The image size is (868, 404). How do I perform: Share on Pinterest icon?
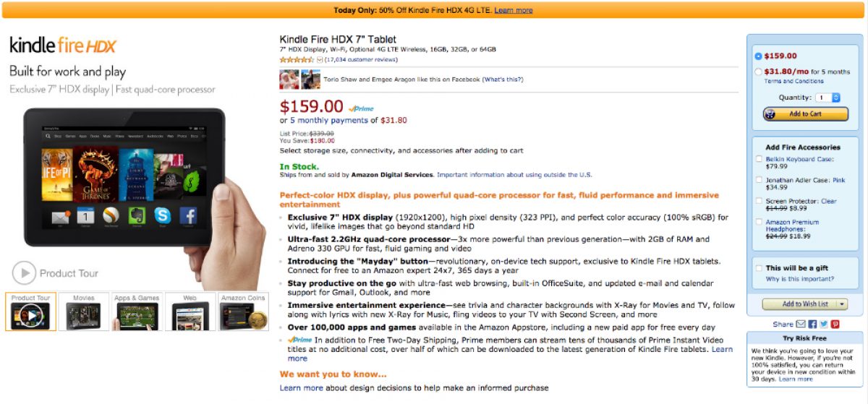tap(835, 325)
